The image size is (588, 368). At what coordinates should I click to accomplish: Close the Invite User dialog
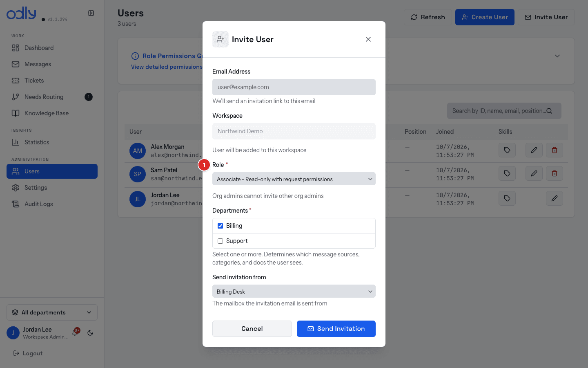pyautogui.click(x=368, y=39)
